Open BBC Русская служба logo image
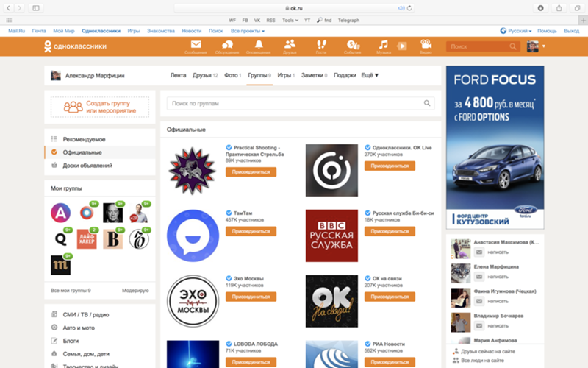Viewport: 588px width, 368px height. click(331, 236)
